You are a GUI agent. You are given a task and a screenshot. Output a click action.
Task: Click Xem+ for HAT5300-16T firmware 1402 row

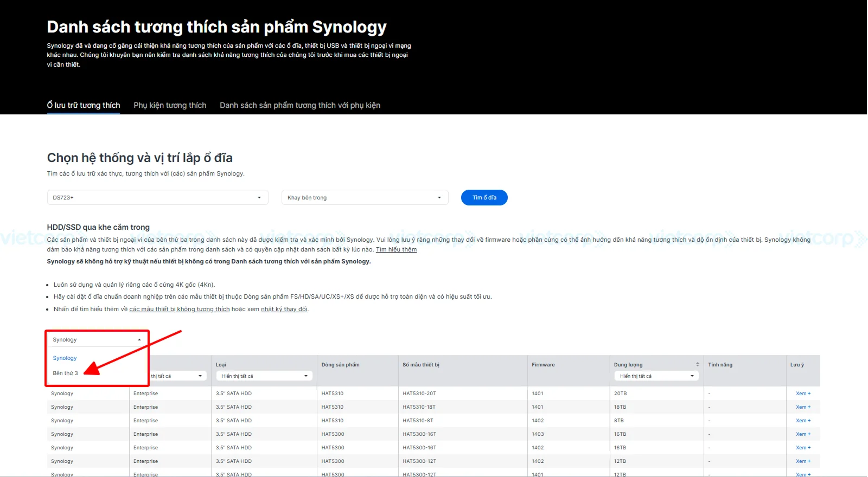click(x=803, y=448)
